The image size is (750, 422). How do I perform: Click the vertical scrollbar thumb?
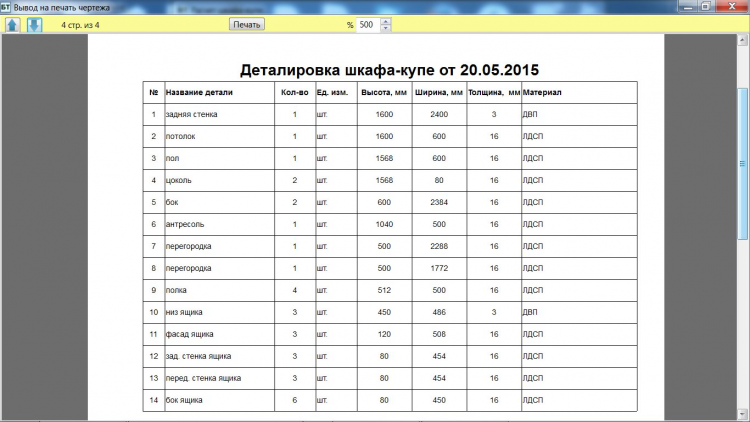click(742, 164)
